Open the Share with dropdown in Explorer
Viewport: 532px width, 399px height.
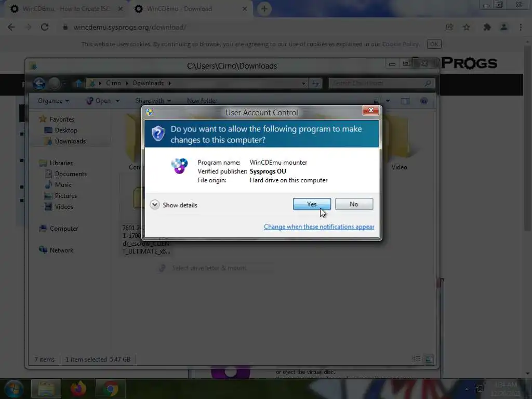click(153, 101)
